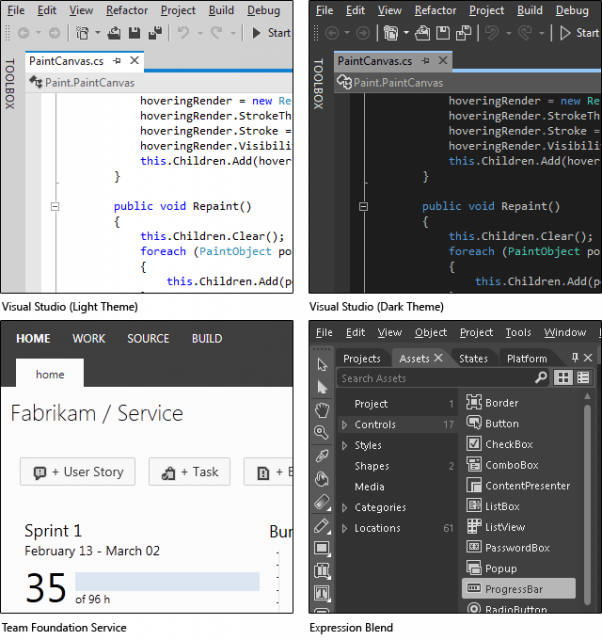Click Save All icon in light theme toolbar
This screenshot has height=640, width=602.
point(155,33)
